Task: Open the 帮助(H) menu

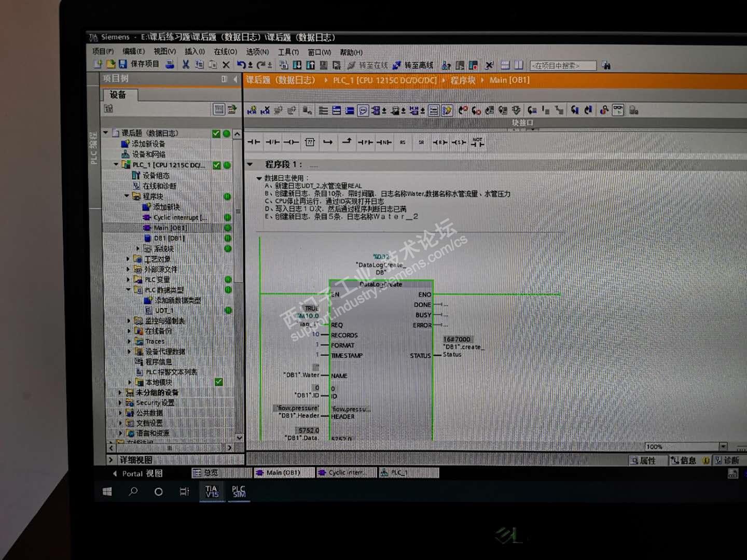Action: [351, 52]
